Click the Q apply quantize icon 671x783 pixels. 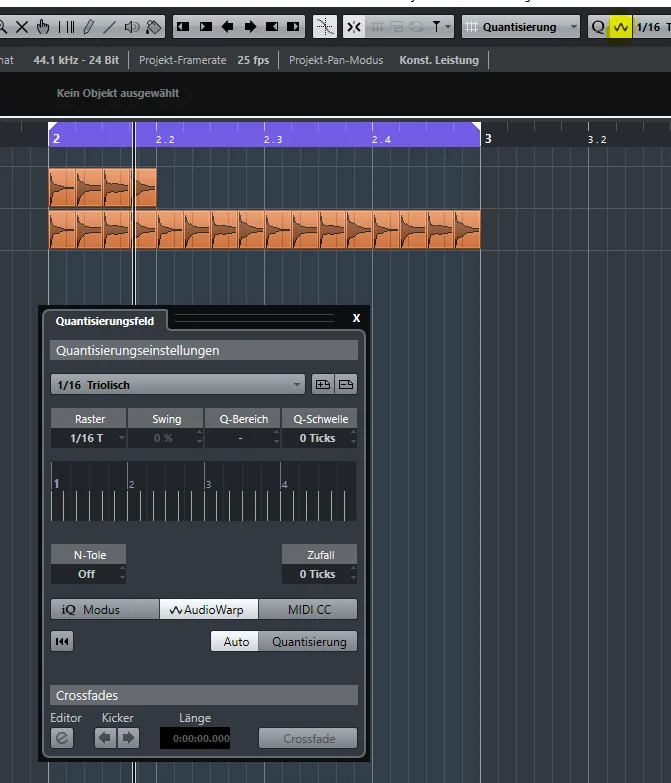598,26
